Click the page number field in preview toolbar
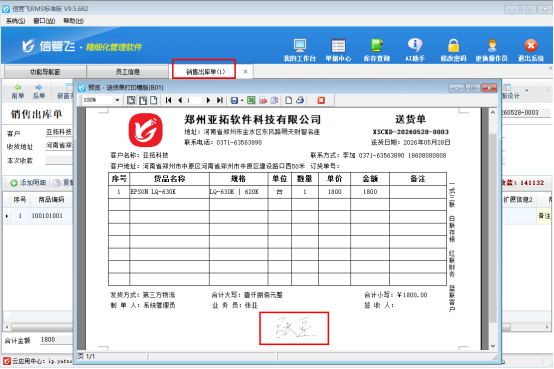The width and height of the screenshot is (554, 369). coord(193,100)
